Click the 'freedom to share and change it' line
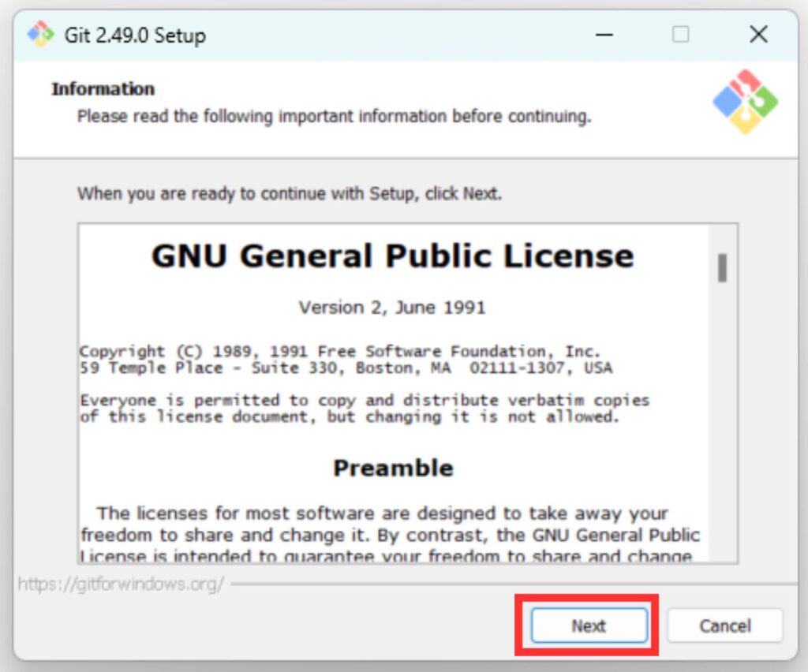The image size is (808, 672). coord(390,535)
